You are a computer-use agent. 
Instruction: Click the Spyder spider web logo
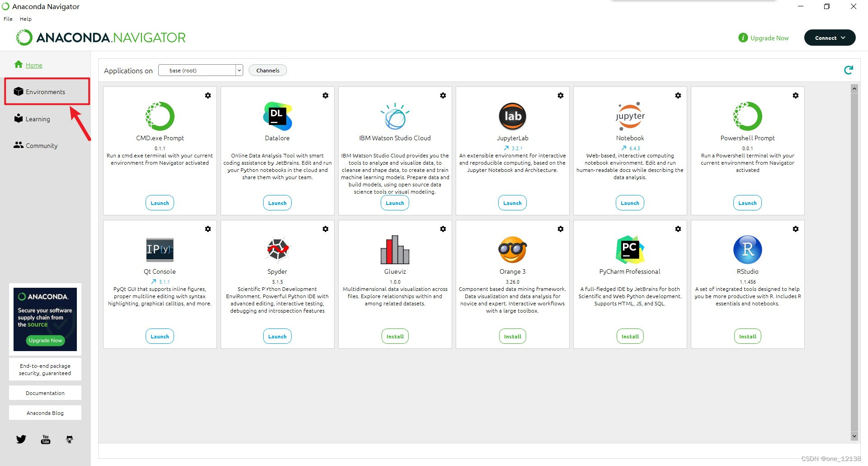278,249
